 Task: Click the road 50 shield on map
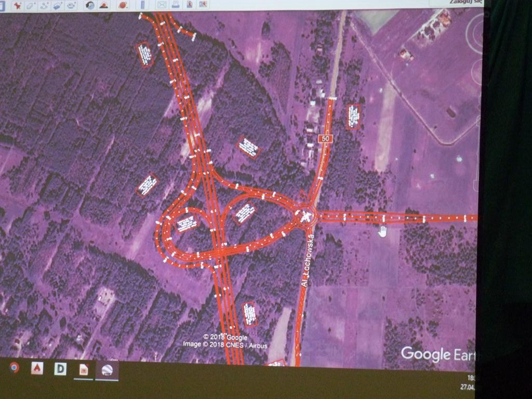pyautogui.click(x=325, y=138)
